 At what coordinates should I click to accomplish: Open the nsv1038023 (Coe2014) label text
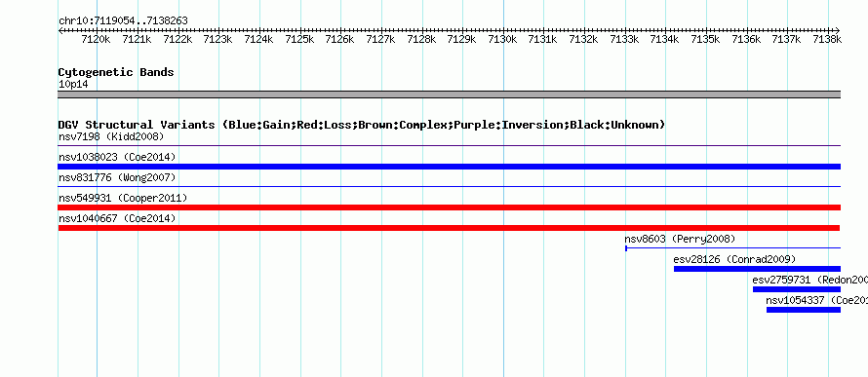pyautogui.click(x=117, y=157)
